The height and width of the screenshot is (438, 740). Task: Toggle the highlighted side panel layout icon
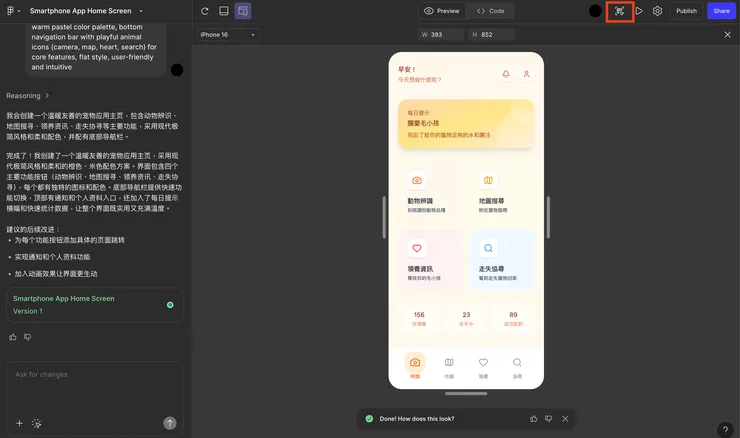[243, 11]
